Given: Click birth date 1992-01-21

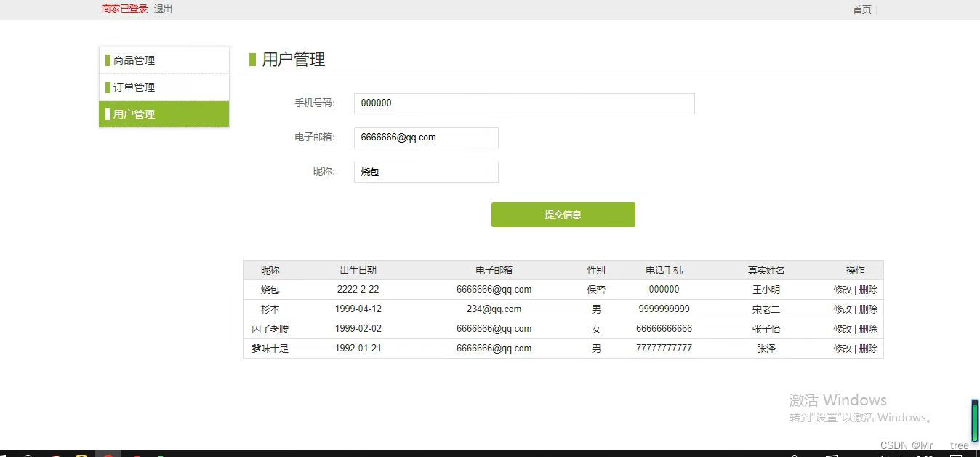Looking at the screenshot, I should click(x=358, y=349).
